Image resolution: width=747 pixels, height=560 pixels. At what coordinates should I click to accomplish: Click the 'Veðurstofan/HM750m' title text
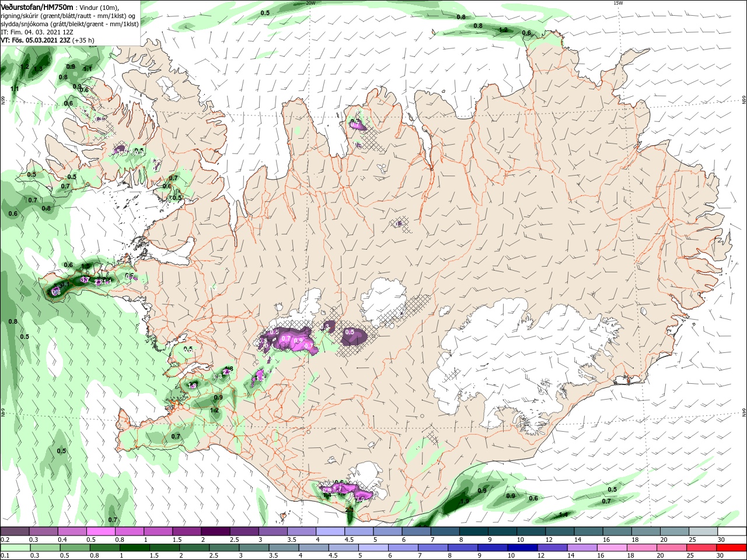click(x=37, y=6)
